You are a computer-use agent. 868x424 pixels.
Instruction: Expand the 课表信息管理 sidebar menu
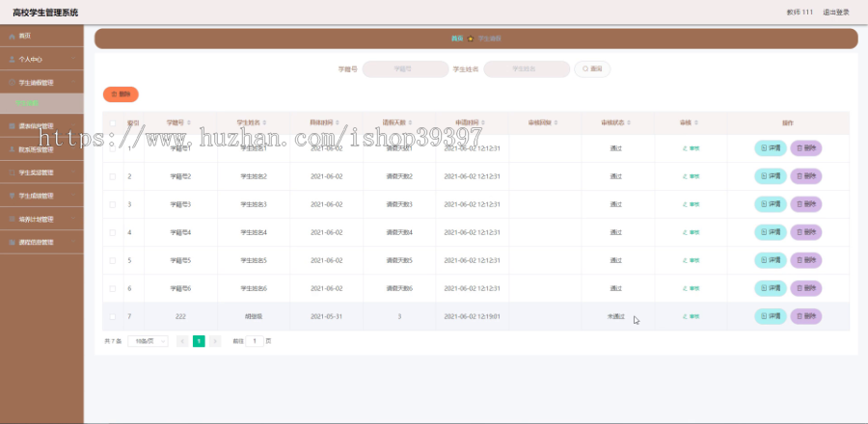click(x=41, y=126)
